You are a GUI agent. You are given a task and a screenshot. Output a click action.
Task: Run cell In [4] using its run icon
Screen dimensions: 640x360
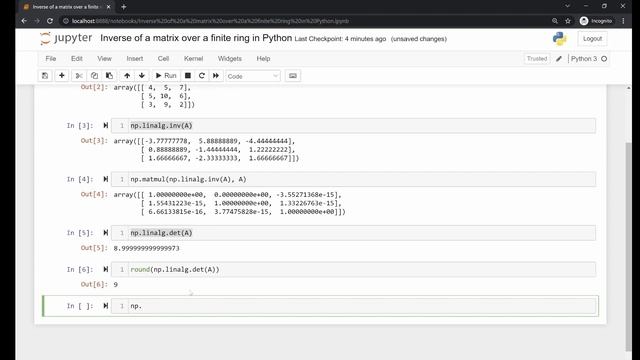[106, 179]
